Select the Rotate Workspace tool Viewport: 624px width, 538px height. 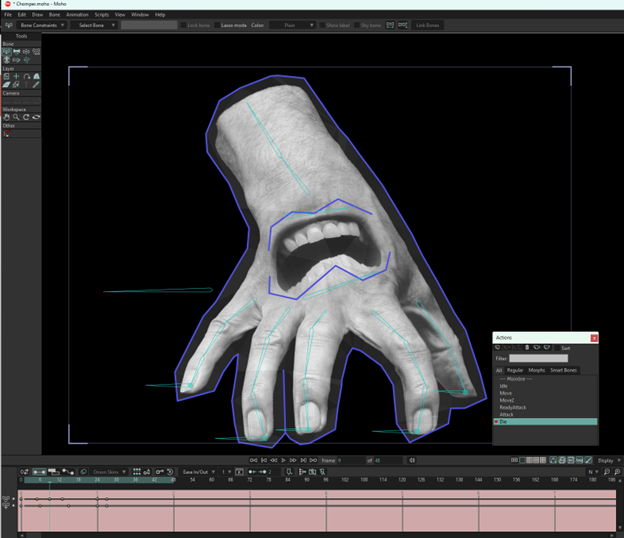tap(26, 117)
